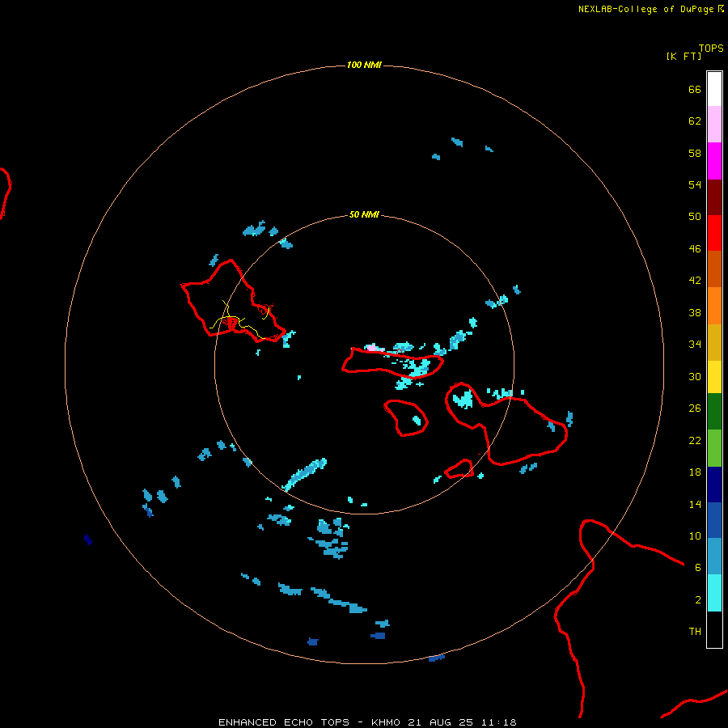The width and height of the screenshot is (728, 728).
Task: Click the 62 legend value
Action: click(x=695, y=121)
